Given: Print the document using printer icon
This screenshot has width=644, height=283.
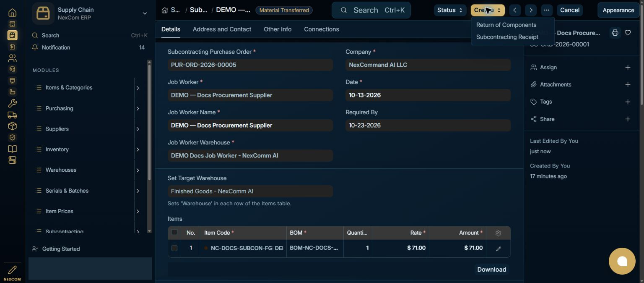Looking at the screenshot, I should 615,33.
